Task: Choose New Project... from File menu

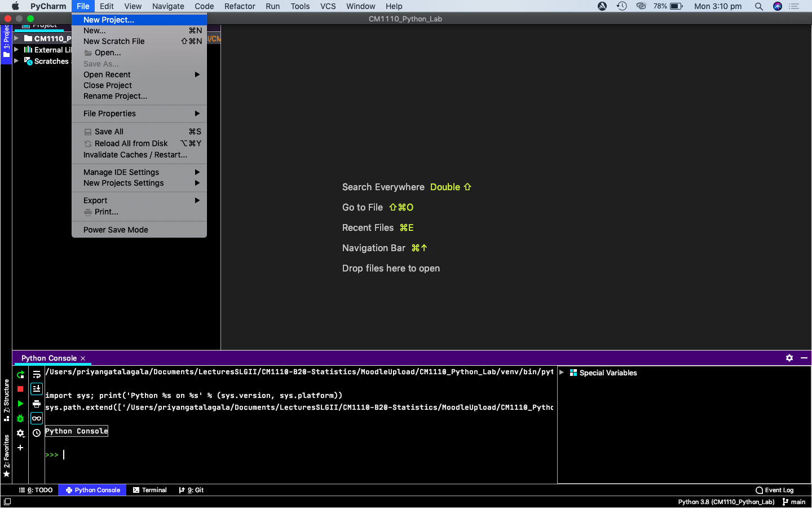Action: pos(139,20)
